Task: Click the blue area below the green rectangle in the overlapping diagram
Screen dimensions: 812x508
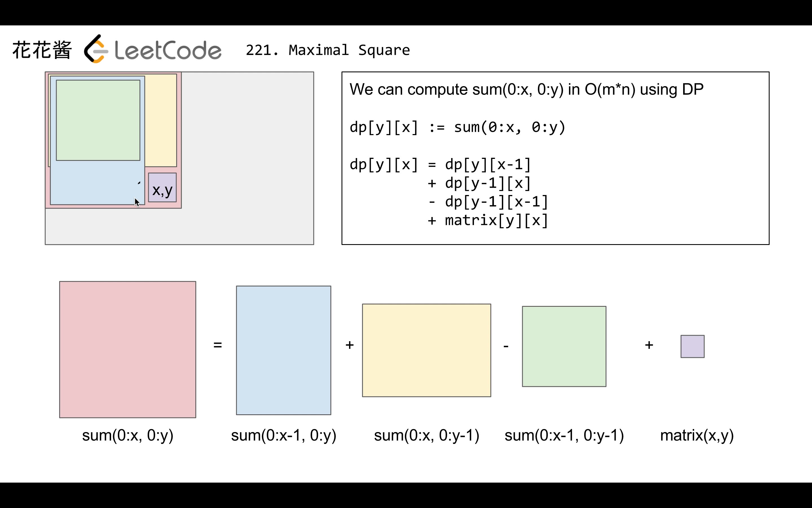Action: click(97, 182)
